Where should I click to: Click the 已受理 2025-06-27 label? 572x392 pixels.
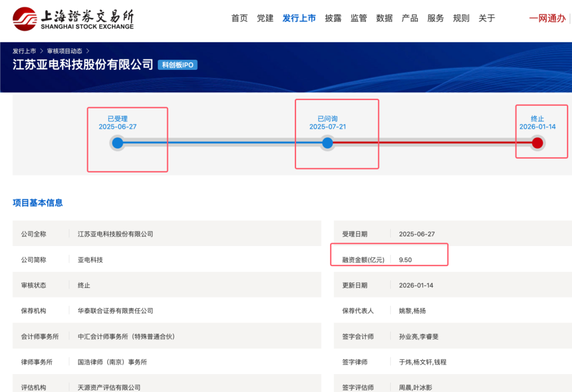(x=118, y=123)
